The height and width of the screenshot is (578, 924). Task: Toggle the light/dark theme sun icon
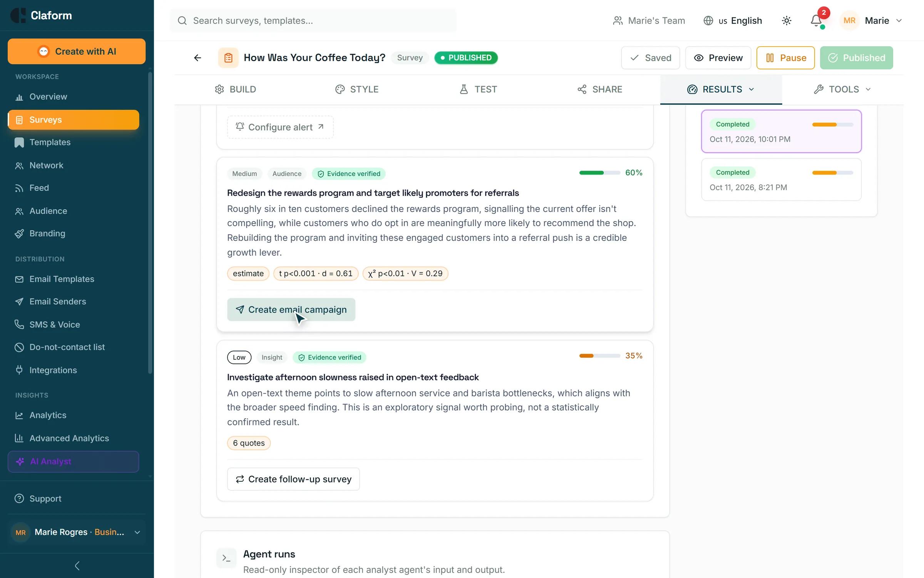pos(787,20)
